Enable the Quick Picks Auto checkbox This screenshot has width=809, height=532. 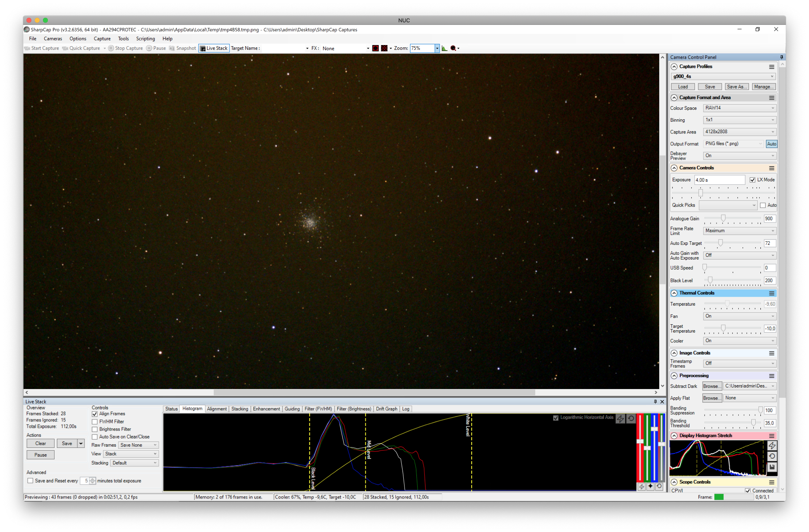pos(763,205)
